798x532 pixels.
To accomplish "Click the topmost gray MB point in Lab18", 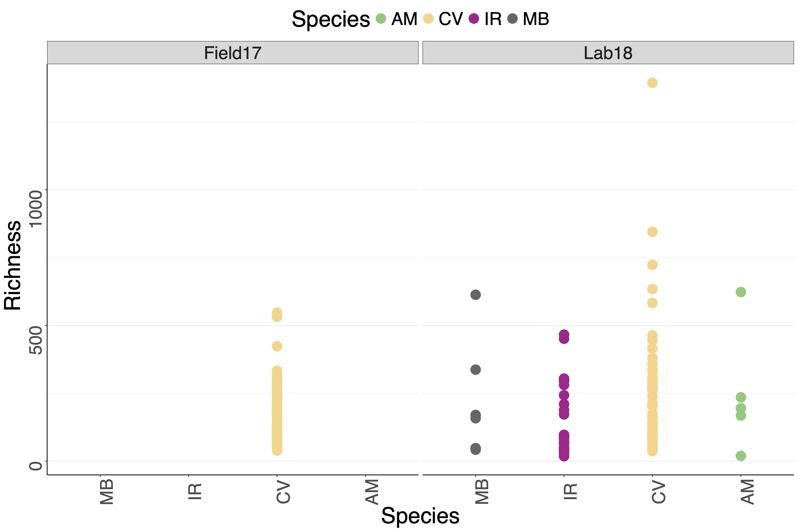I will [475, 295].
